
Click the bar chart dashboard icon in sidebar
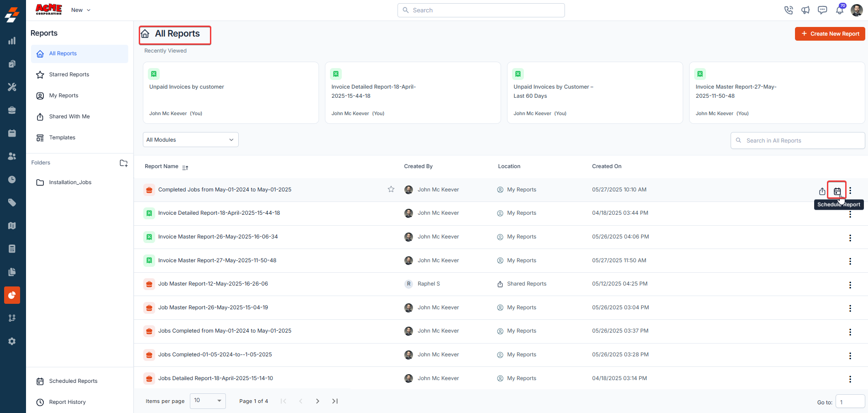click(x=12, y=41)
